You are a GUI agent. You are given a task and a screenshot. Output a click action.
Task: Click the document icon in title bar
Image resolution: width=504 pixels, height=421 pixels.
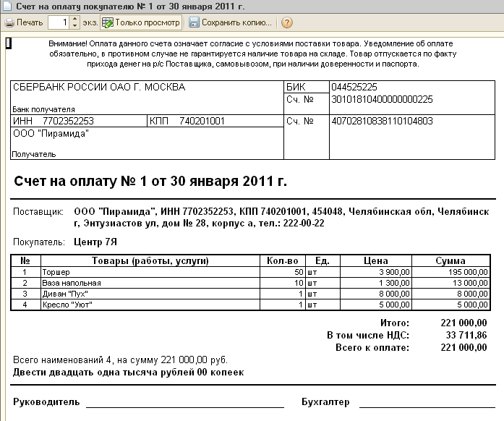(x=7, y=6)
